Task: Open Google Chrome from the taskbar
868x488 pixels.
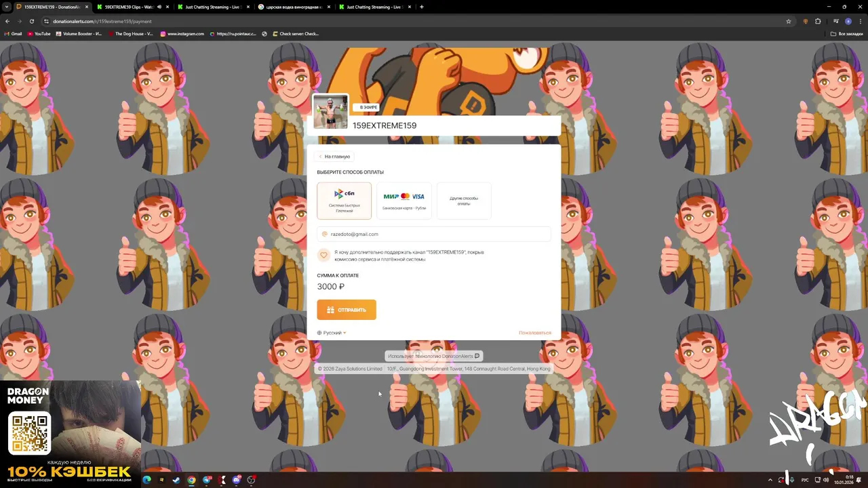Action: point(191,480)
